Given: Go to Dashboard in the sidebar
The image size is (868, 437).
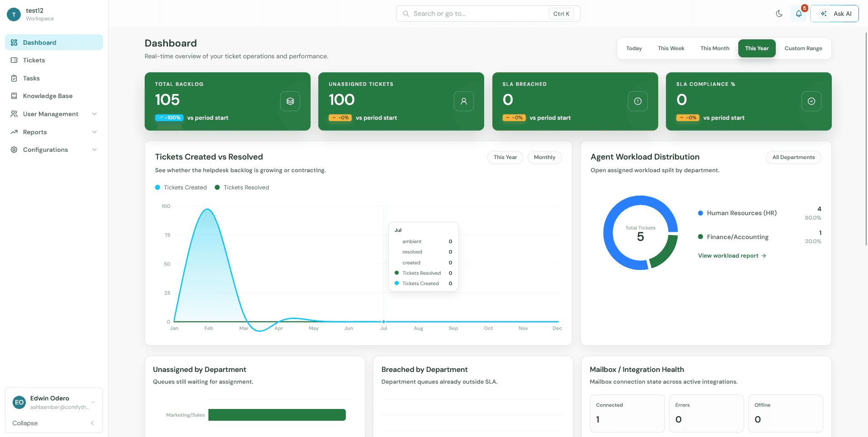Looking at the screenshot, I should pos(54,42).
